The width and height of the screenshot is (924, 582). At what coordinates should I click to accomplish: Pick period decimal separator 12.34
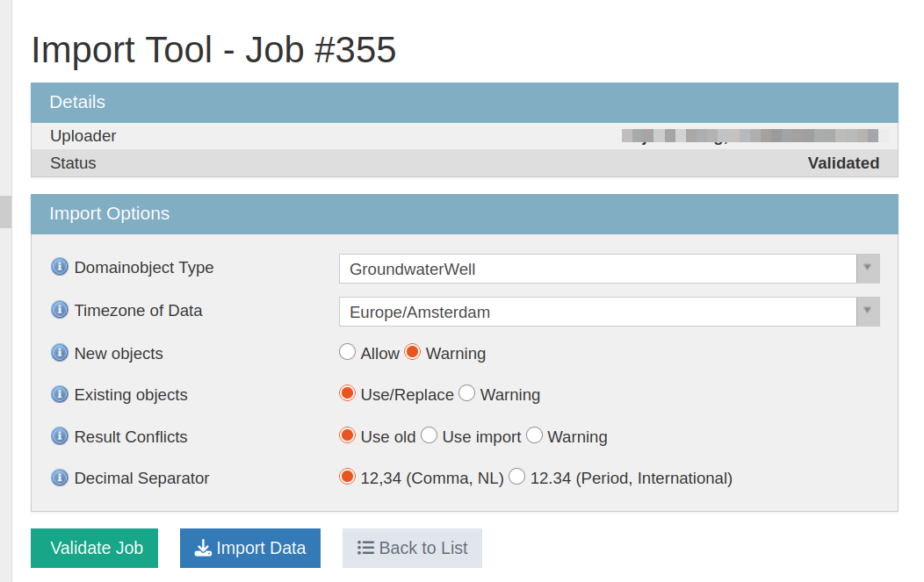pyautogui.click(x=517, y=477)
